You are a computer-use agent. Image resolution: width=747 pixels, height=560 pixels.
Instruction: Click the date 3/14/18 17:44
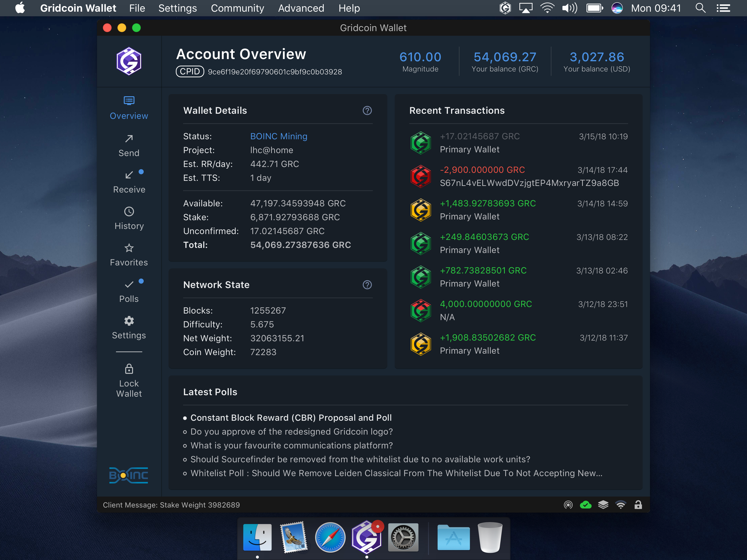point(603,170)
